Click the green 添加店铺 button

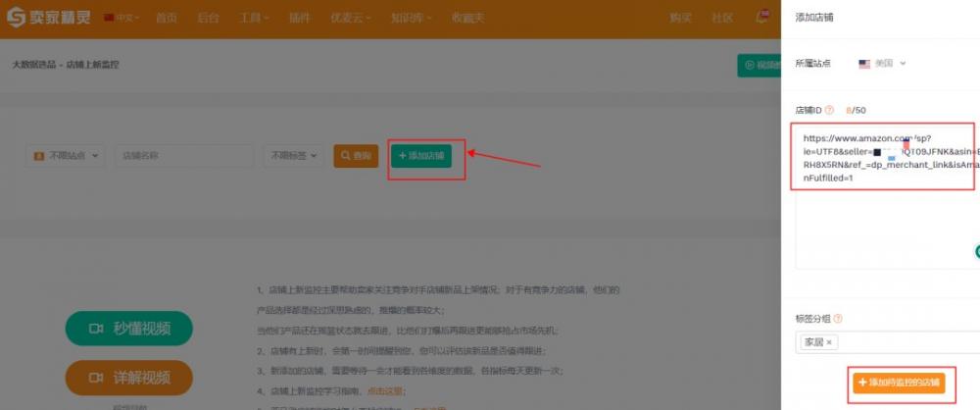pos(420,156)
